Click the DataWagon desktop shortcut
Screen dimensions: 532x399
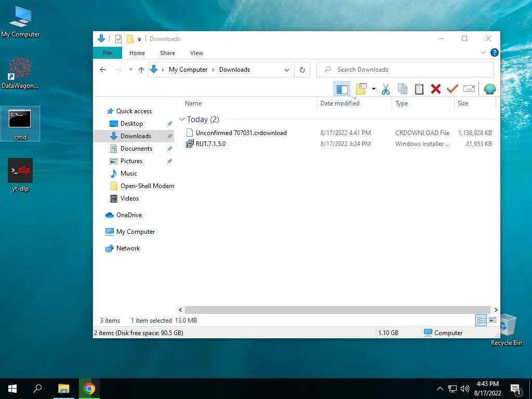pyautogui.click(x=20, y=73)
